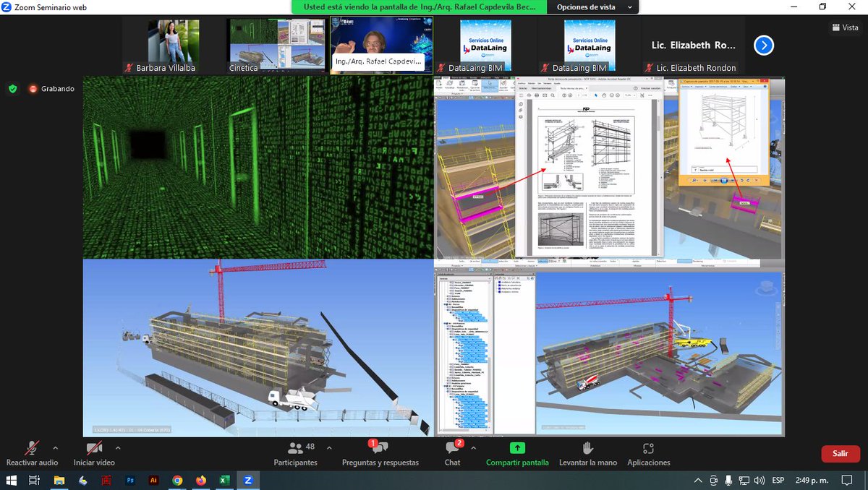868x490 pixels.
Task: Select Ing./Arq. Rafael Capdevila video thumbnail
Action: 382,46
